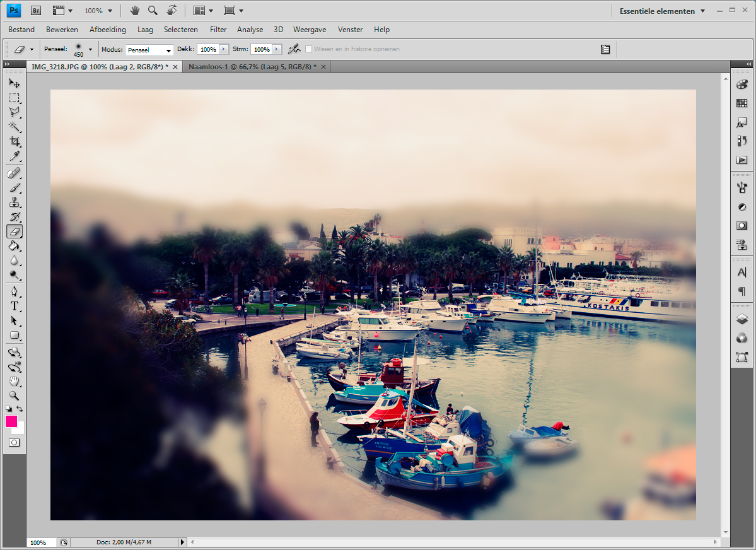Open the Modus dropdown set to Penseel

(149, 50)
